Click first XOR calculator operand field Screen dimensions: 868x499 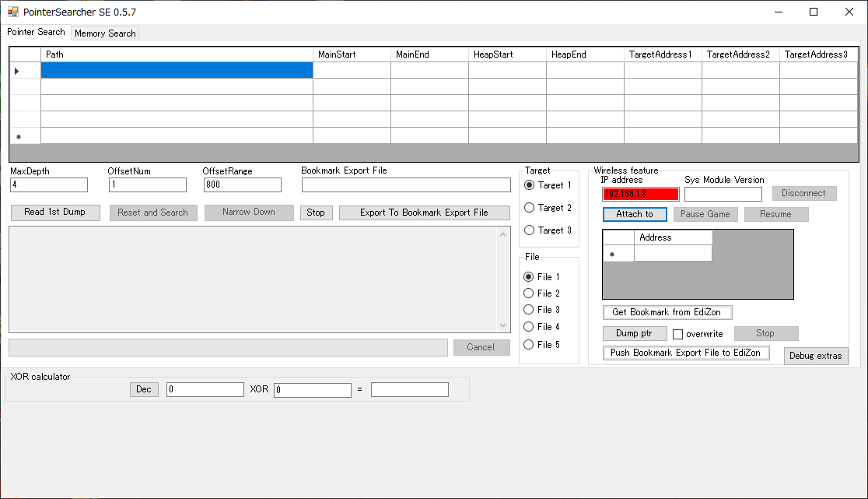205,390
